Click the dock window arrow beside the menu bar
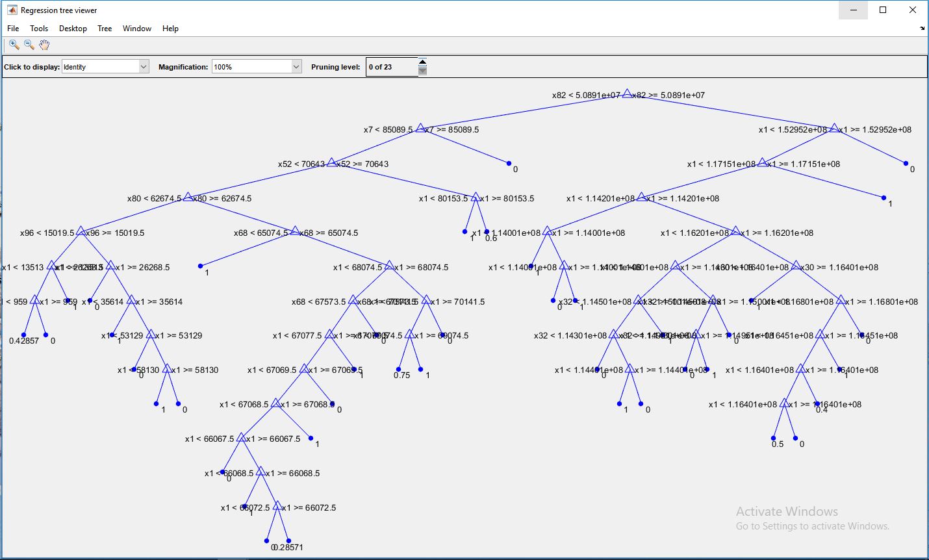 [x=923, y=29]
